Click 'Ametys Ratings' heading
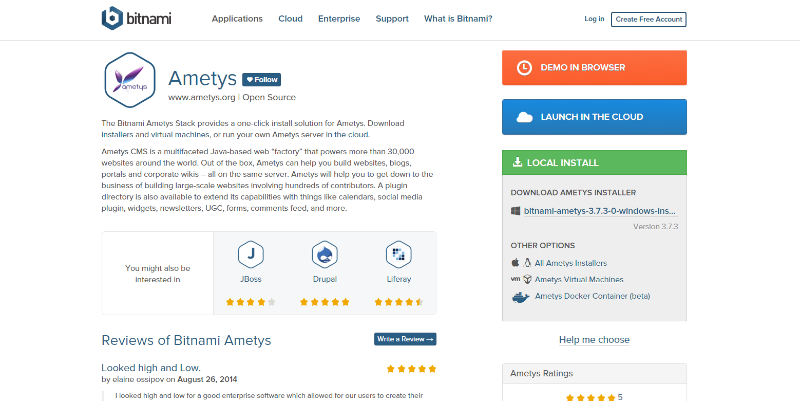Image resolution: width=800 pixels, height=401 pixels. [x=541, y=373]
